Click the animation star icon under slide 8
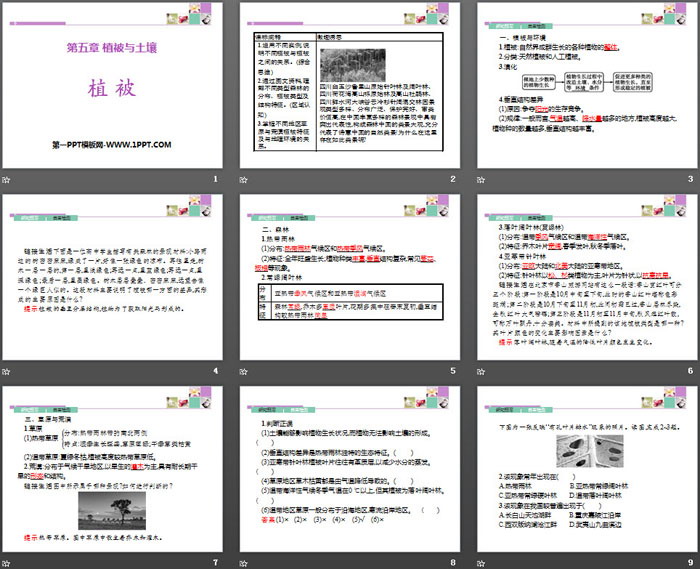The width and height of the screenshot is (700, 569). (244, 563)
